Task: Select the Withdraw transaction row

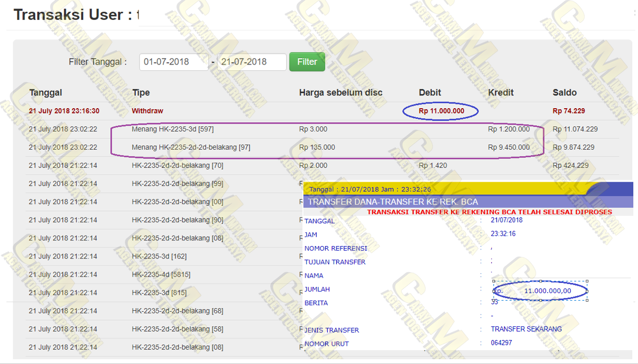Action: pyautogui.click(x=148, y=111)
